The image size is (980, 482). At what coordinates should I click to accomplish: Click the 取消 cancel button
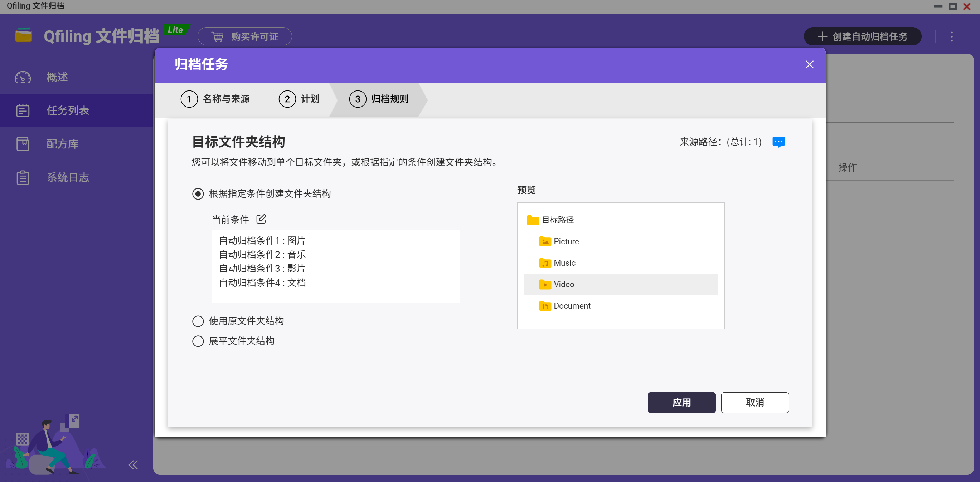point(755,402)
